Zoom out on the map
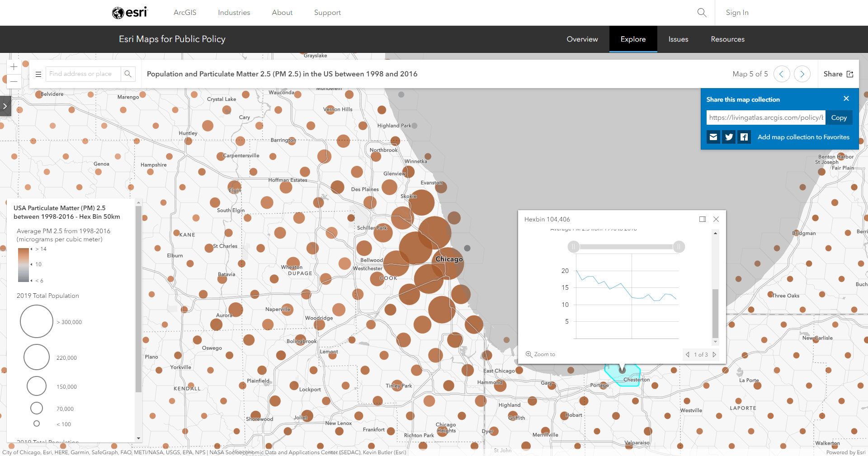The height and width of the screenshot is (456, 868). [14, 81]
